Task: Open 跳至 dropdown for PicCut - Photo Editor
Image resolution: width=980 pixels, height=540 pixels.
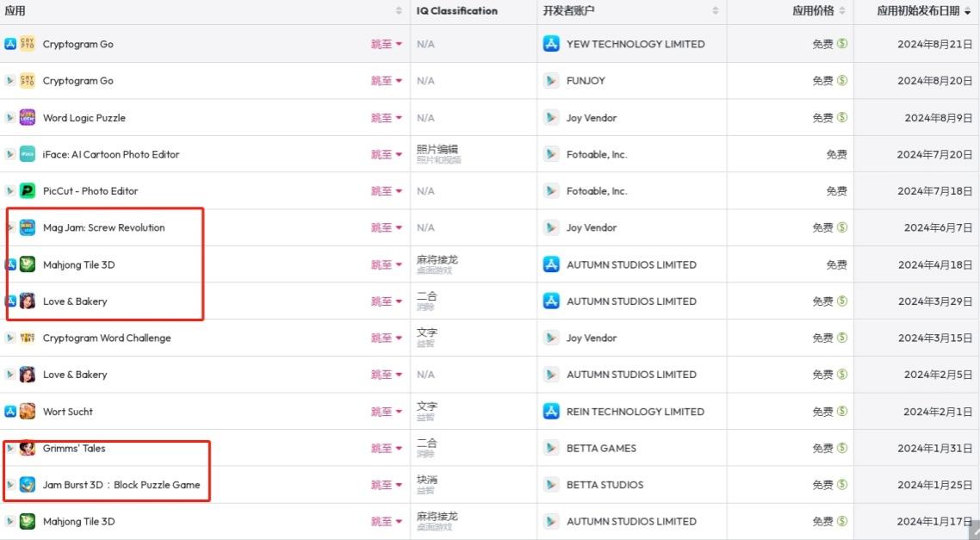Action: coord(387,190)
